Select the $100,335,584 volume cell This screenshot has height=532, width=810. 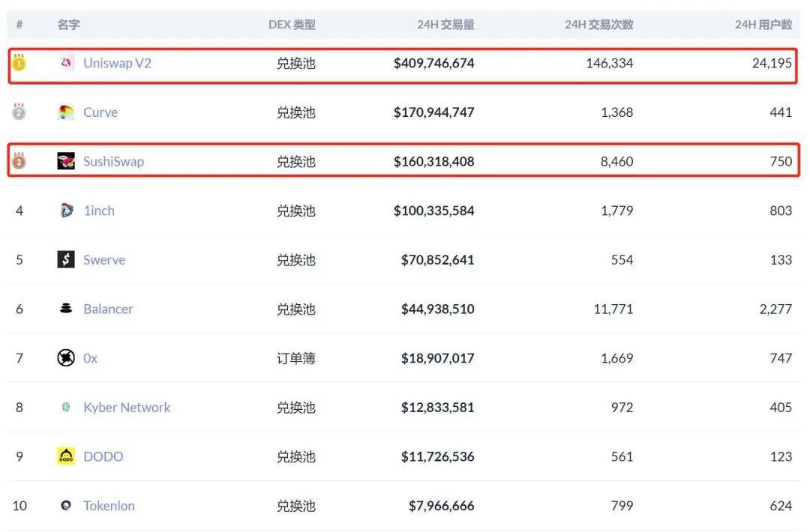coord(434,211)
